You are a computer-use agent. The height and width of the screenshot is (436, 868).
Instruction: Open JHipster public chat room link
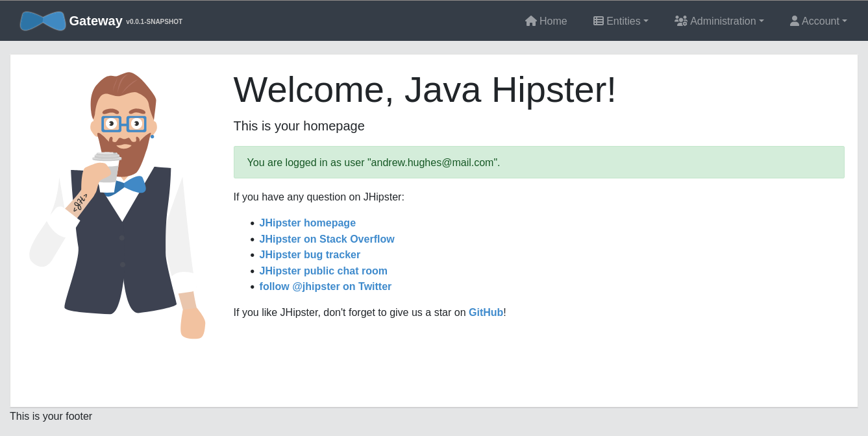click(x=323, y=271)
